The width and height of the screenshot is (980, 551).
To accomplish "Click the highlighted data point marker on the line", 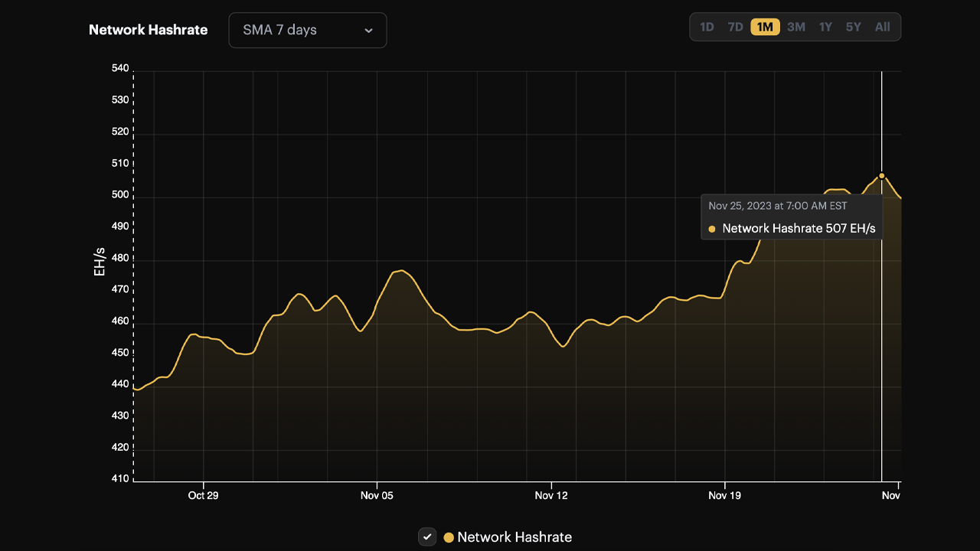I will click(x=881, y=176).
